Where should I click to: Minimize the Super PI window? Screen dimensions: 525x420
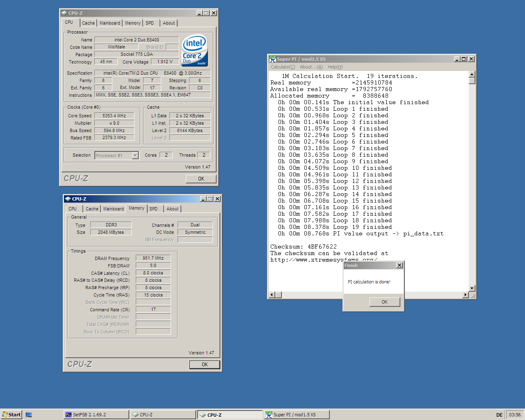coord(457,59)
